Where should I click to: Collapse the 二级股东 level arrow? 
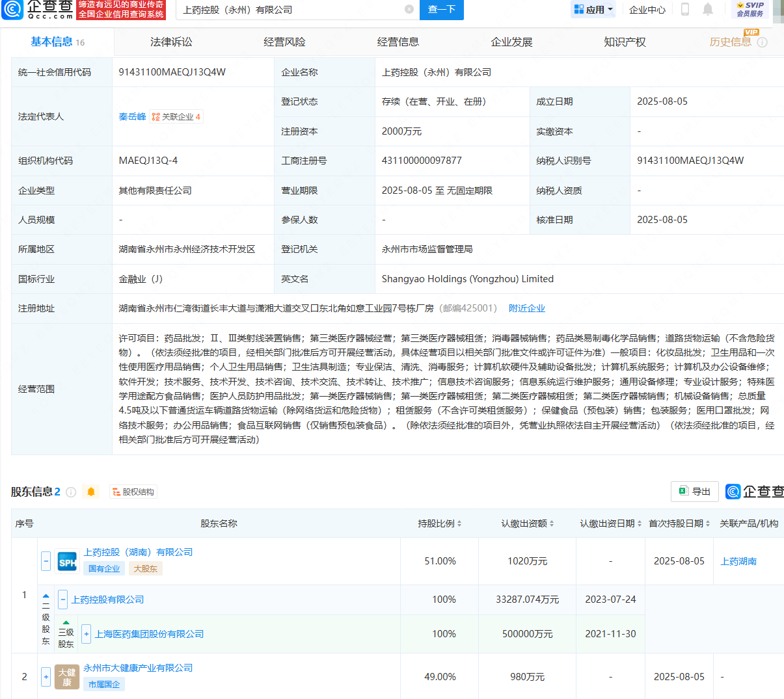46,596
